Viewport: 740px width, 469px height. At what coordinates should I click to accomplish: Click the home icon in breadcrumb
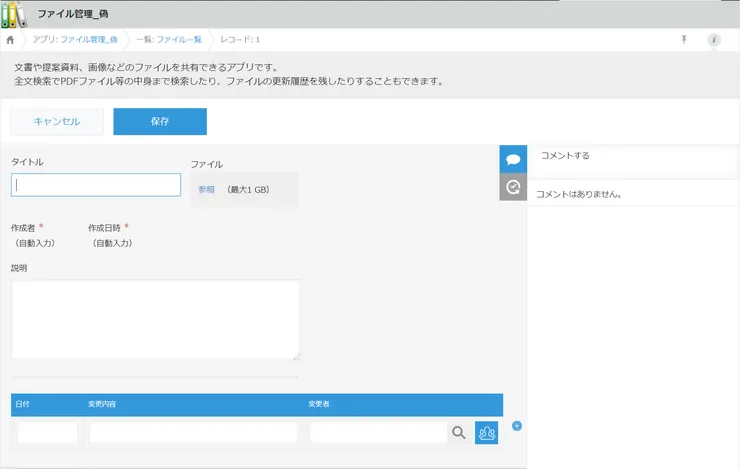tap(10, 39)
